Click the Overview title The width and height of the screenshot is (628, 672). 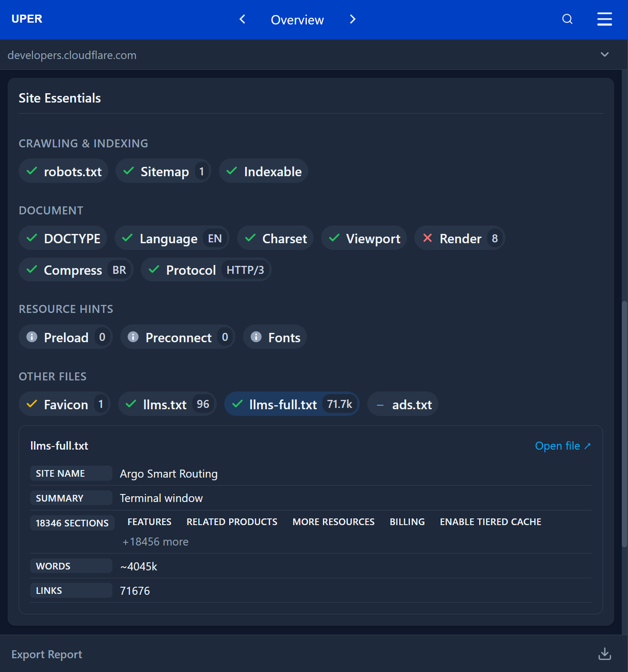[297, 20]
